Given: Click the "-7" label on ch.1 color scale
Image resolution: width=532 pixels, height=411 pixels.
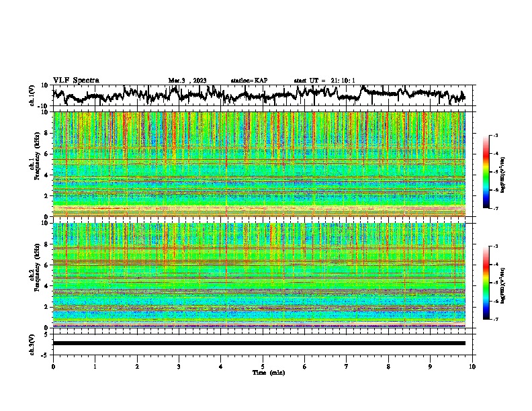Looking at the screenshot, I should pos(495,208).
